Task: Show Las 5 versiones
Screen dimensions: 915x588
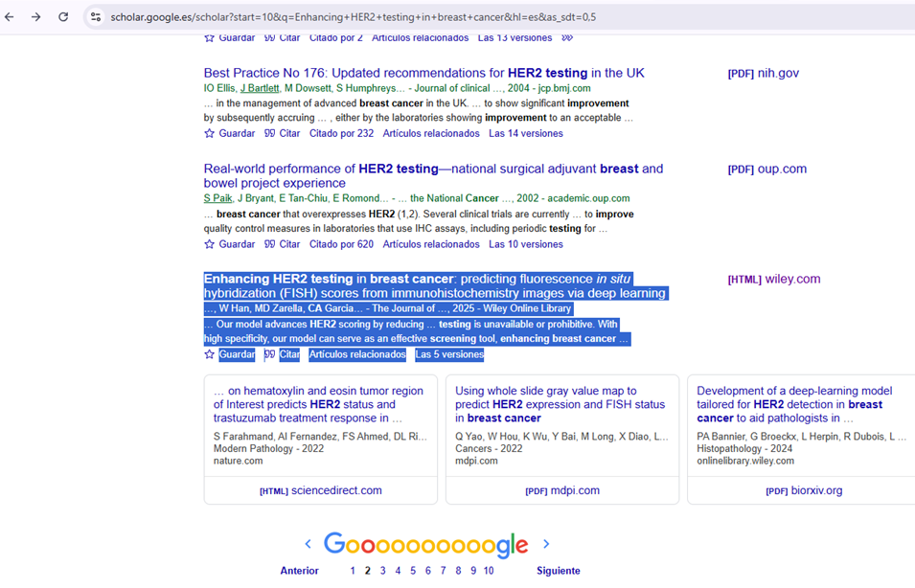Action: [449, 354]
